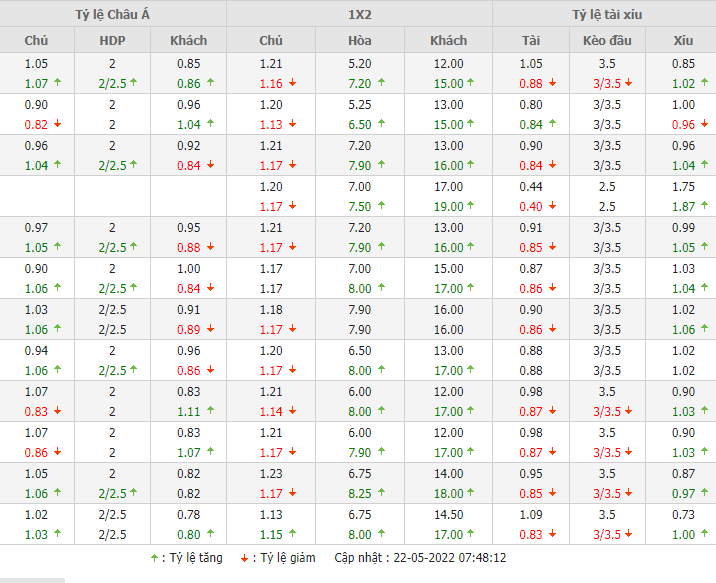Click the red down arrow next to 0.40
716x583 pixels.
point(552,207)
